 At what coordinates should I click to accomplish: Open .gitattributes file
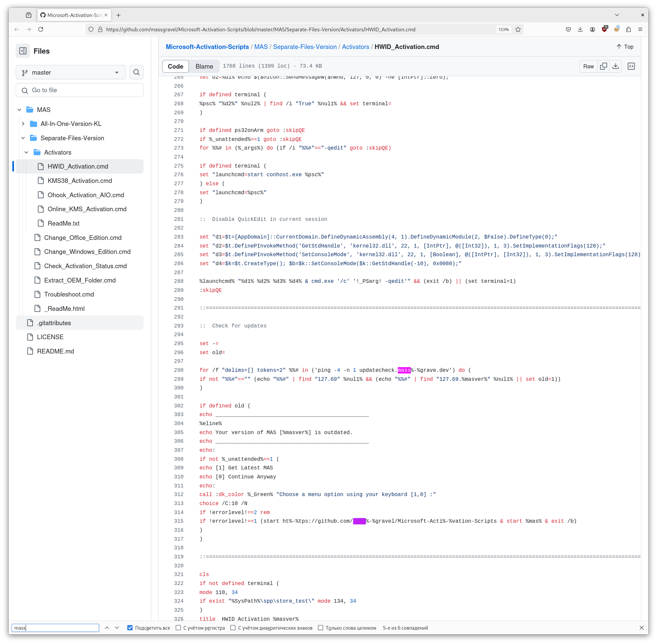coord(80,323)
